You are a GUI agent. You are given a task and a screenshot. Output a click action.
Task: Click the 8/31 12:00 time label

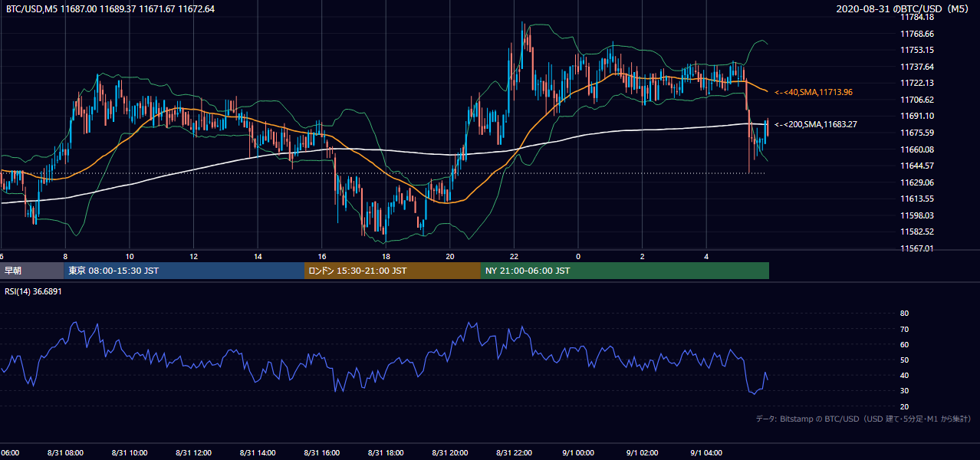coord(193,453)
